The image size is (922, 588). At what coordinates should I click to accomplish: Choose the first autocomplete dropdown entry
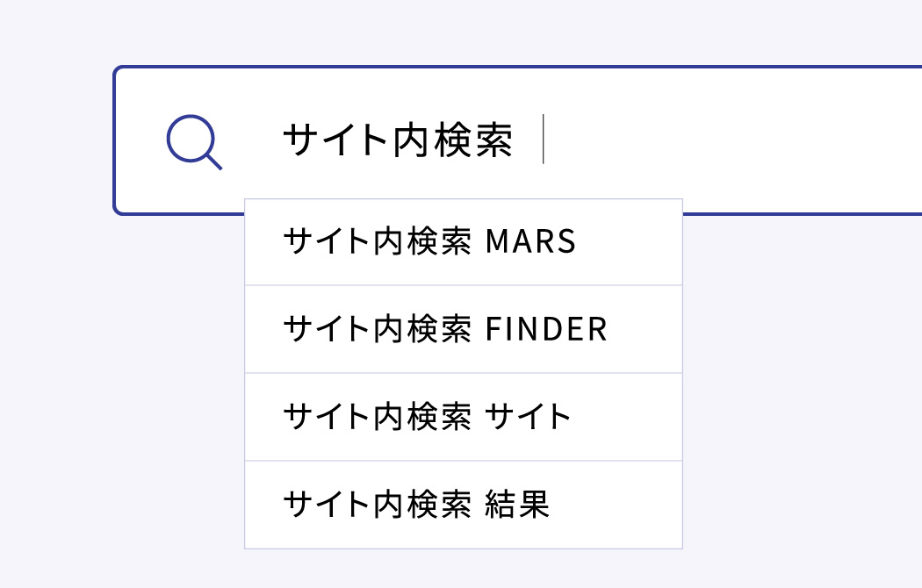point(464,242)
